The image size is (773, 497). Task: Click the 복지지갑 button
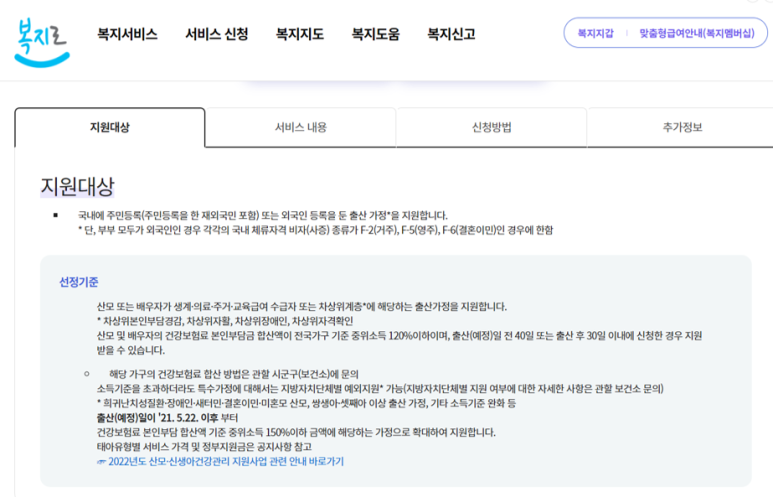596,33
